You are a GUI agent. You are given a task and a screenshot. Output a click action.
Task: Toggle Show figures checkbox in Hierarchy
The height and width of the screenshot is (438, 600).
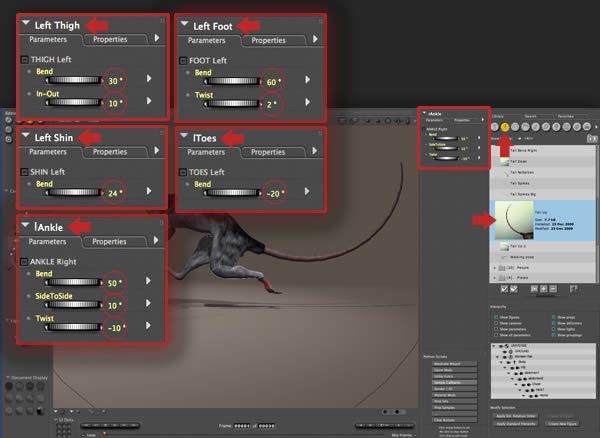click(x=496, y=317)
